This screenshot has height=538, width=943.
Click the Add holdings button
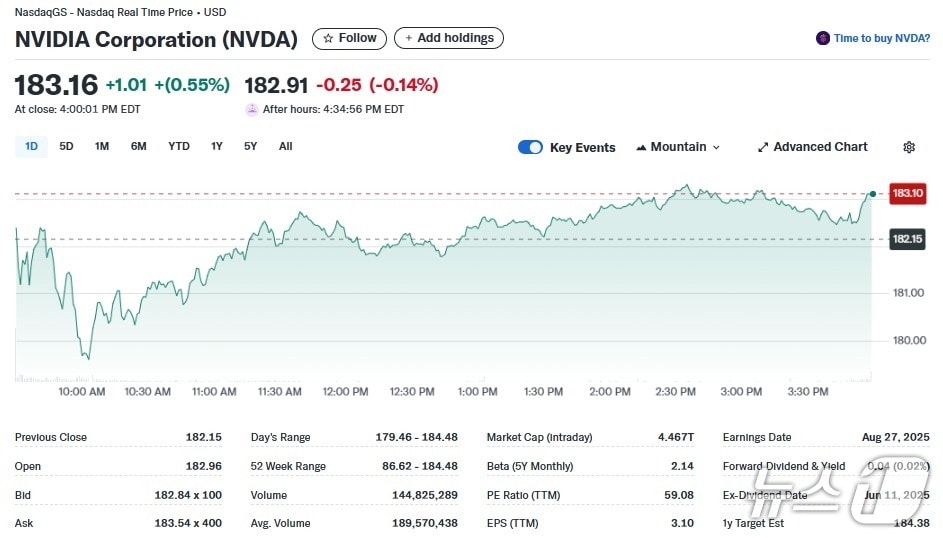[x=449, y=38]
